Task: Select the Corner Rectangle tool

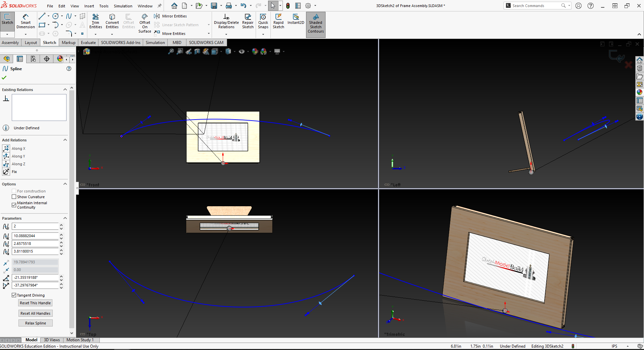Action: click(42, 25)
